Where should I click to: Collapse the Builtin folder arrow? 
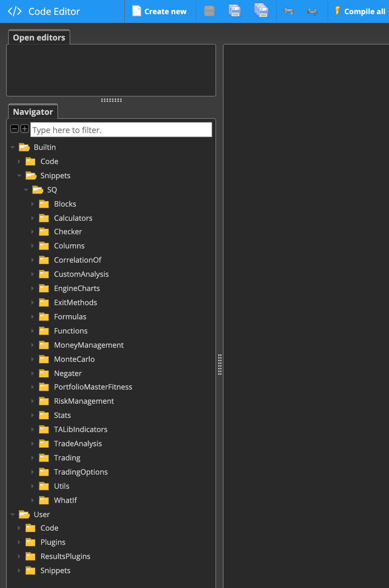(x=12, y=147)
